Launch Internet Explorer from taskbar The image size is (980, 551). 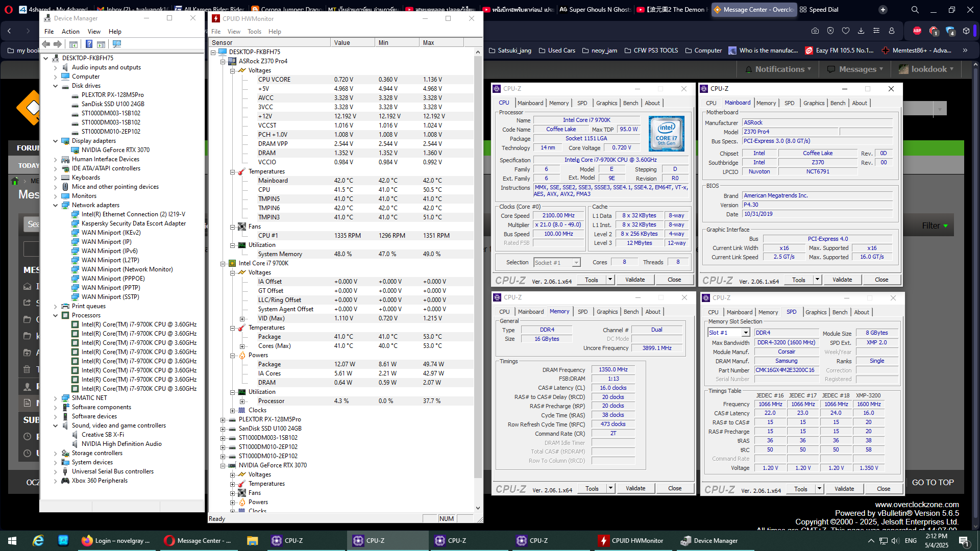(x=38, y=541)
